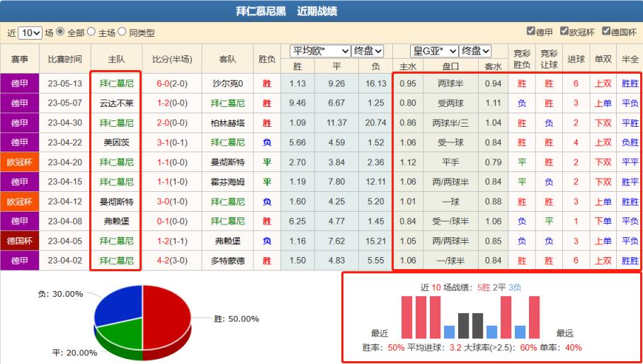Click home team 美因茨
643x364 pixels.
[116, 142]
